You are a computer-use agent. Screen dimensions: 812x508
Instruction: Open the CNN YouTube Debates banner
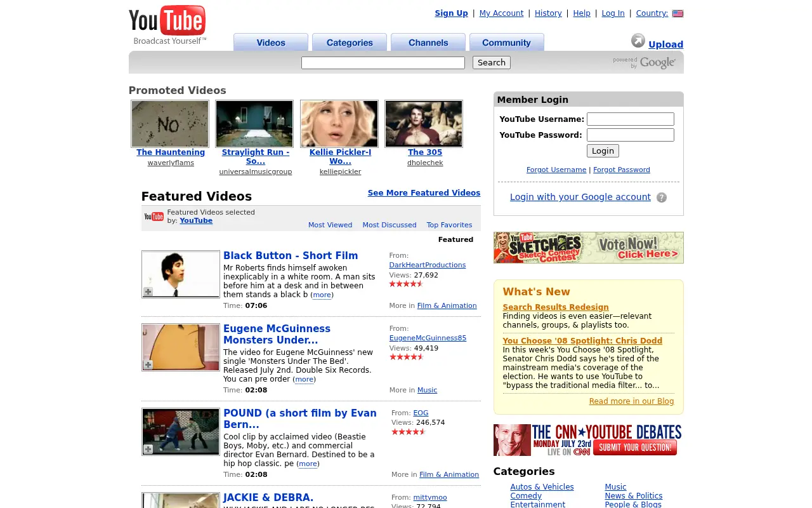point(588,440)
